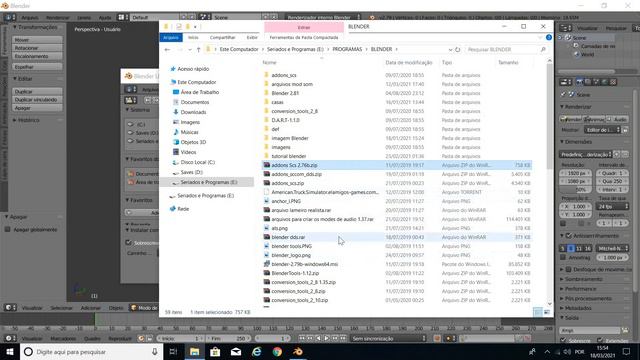Expand the Performance panel
Image resolution: width=640 pixels, height=360 pixels.
point(562,289)
